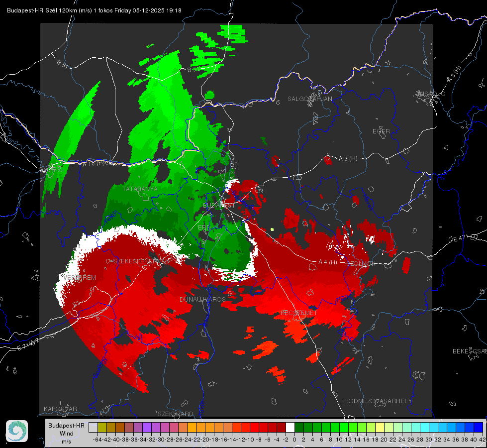Click the VESZPRÉM city label
The height and width of the screenshot is (448, 487).
pos(80,277)
